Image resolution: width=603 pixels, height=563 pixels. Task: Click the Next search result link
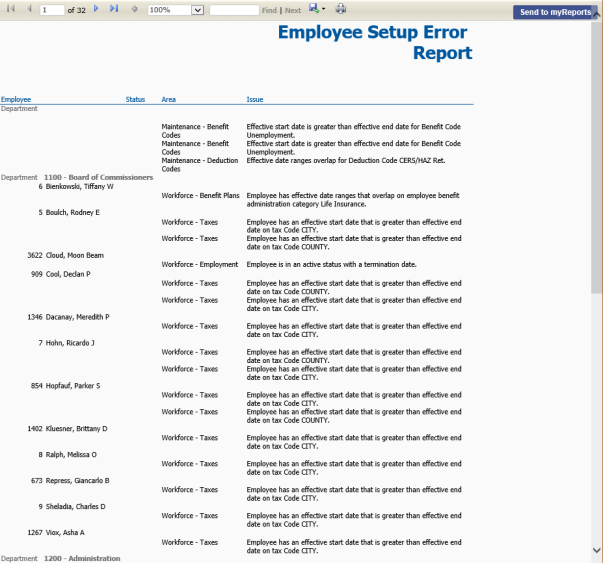(x=293, y=10)
